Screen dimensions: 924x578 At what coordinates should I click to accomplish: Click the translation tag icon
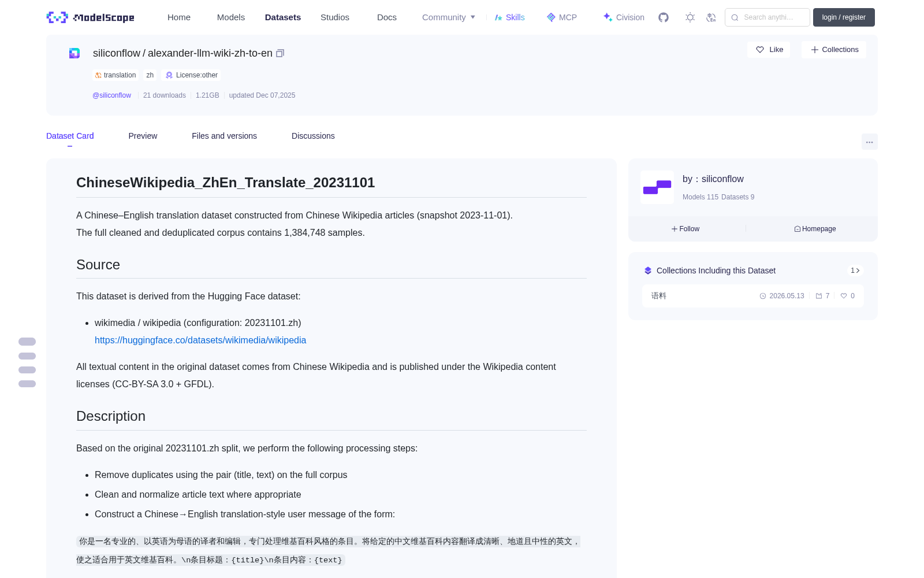click(98, 75)
